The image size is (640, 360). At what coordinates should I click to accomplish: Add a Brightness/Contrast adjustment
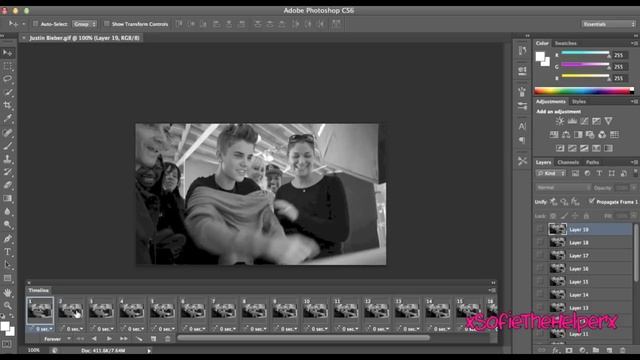(x=560, y=121)
